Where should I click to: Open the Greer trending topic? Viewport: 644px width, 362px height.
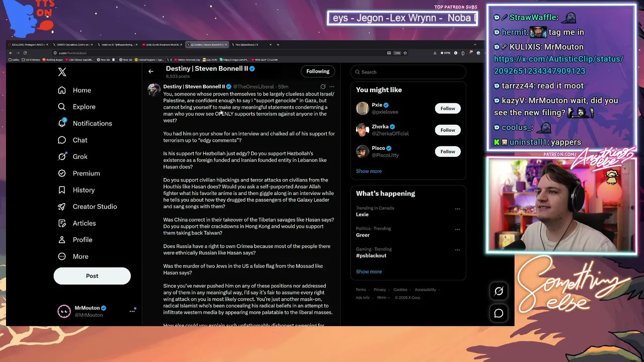(x=363, y=235)
